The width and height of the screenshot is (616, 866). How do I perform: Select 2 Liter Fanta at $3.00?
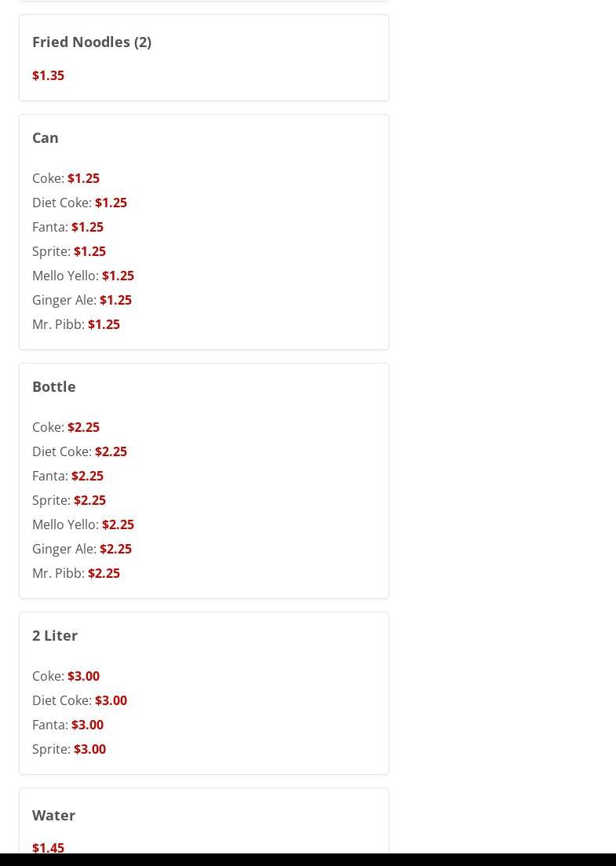pyautogui.click(x=68, y=725)
